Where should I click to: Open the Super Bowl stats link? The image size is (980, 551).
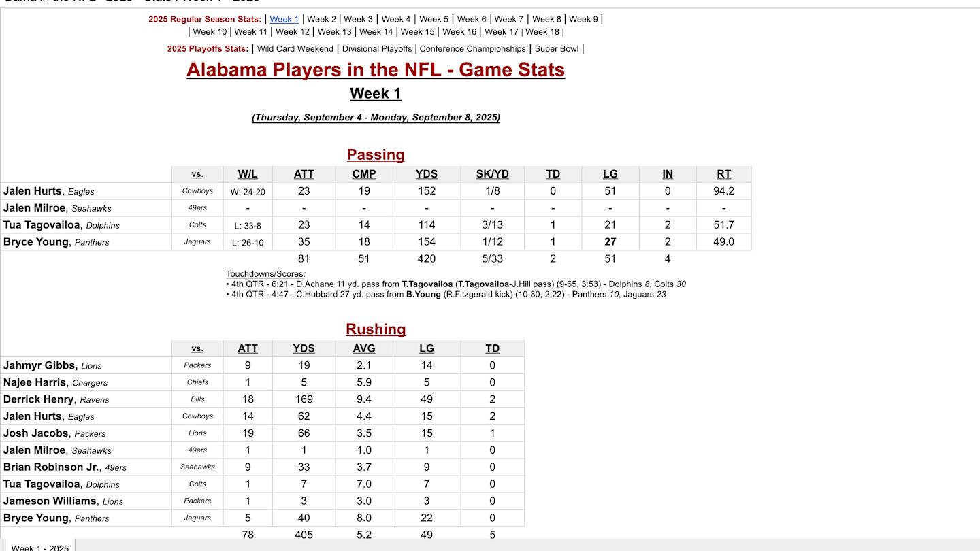click(556, 48)
